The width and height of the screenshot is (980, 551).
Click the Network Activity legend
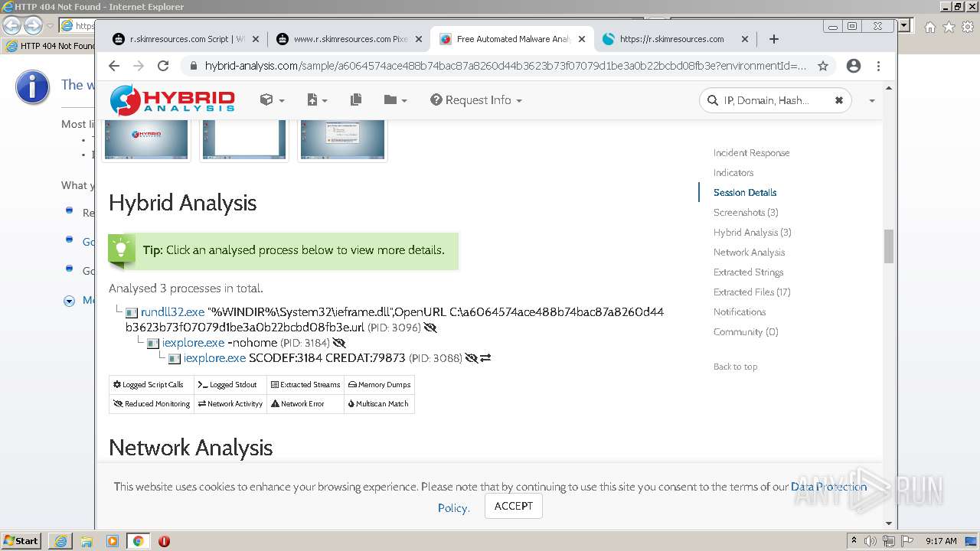(x=230, y=404)
